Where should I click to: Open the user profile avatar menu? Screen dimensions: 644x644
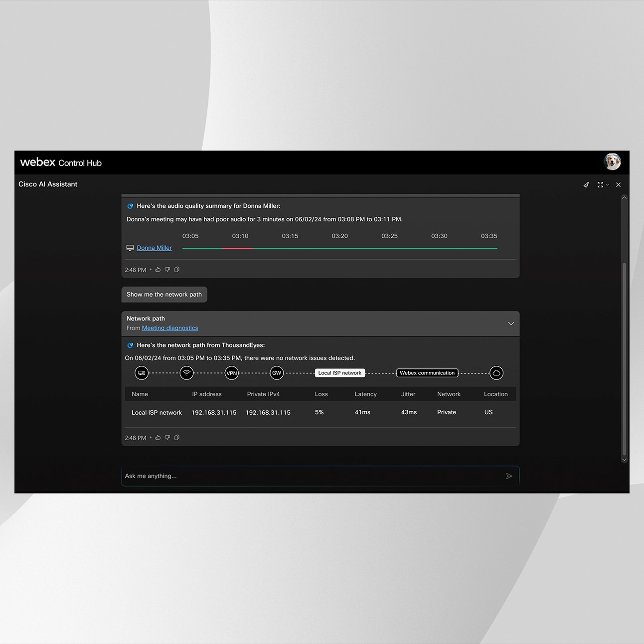coord(612,162)
